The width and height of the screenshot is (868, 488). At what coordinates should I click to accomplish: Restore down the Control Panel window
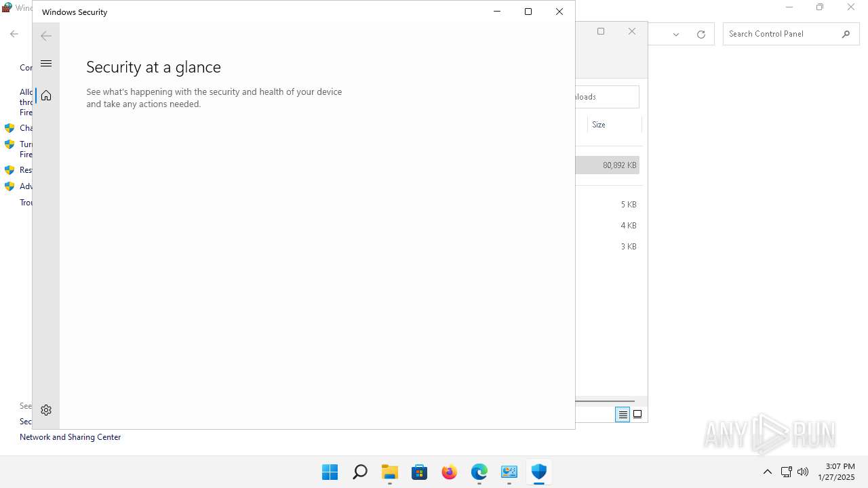[x=820, y=7]
